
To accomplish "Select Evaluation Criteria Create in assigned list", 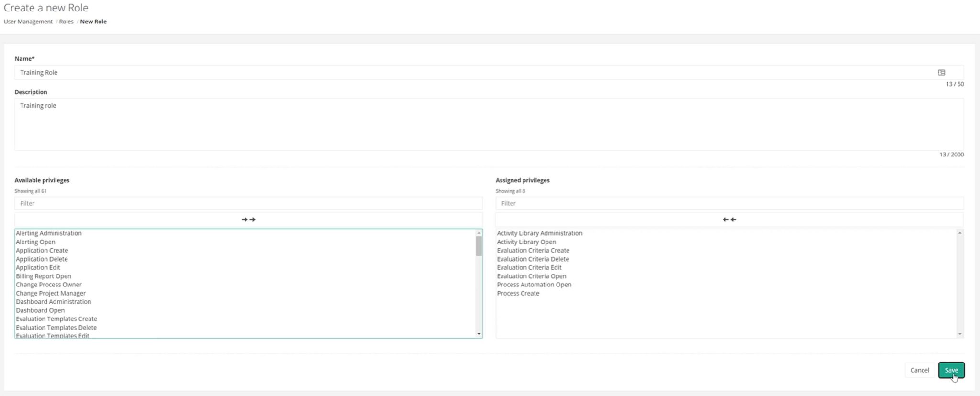I will (x=533, y=251).
